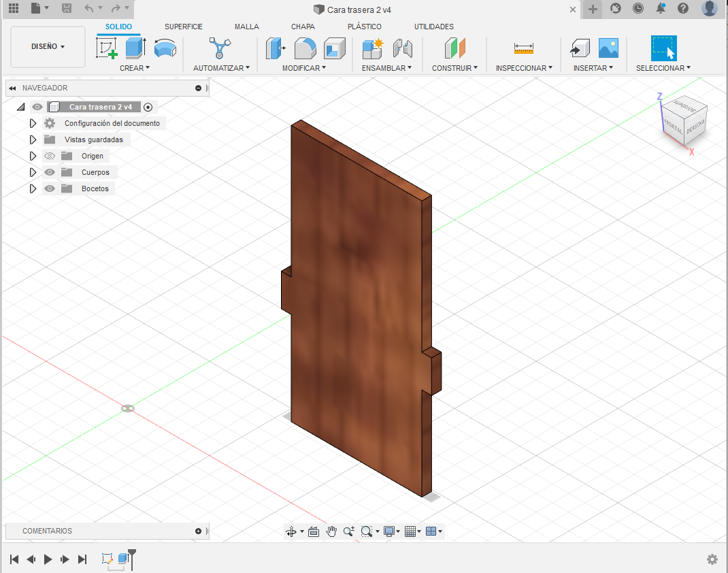Image resolution: width=728 pixels, height=573 pixels.
Task: Open the Insert Canvas image icon
Action: (x=608, y=48)
